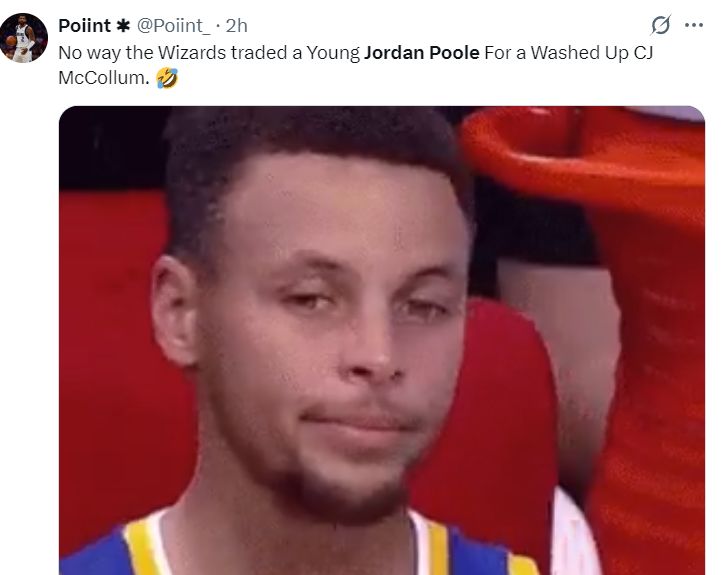Click the Poiint profile avatar picture
The height and width of the screenshot is (575, 723).
(x=24, y=38)
